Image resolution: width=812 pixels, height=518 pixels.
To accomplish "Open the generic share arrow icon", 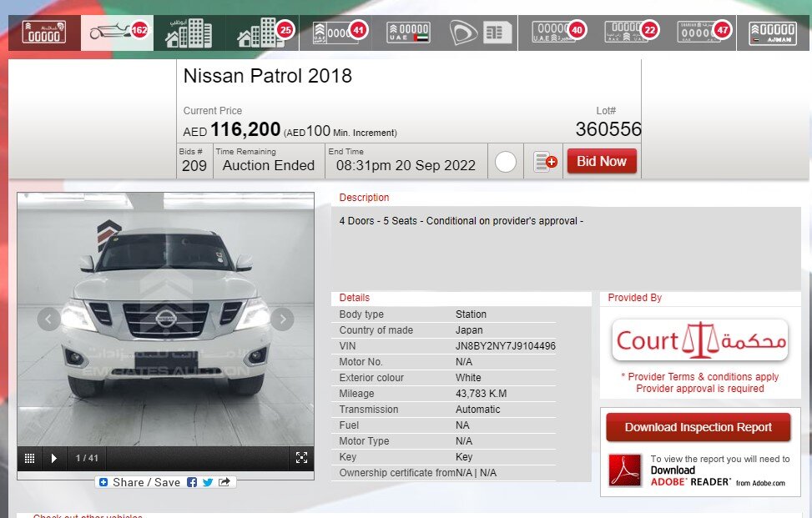I will [x=224, y=482].
